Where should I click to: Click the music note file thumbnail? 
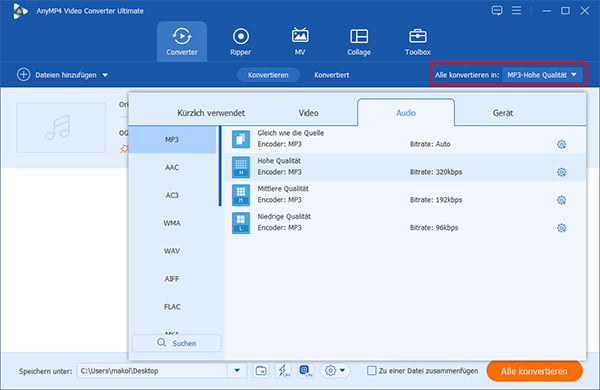61,127
